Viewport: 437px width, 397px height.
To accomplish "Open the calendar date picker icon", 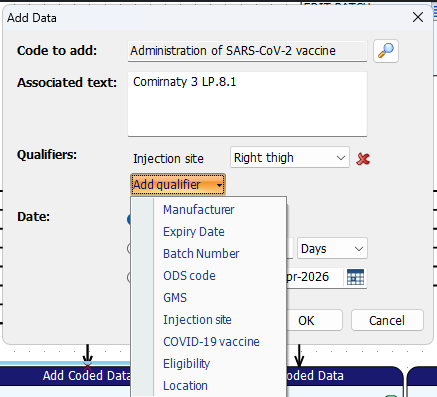I will [x=355, y=277].
